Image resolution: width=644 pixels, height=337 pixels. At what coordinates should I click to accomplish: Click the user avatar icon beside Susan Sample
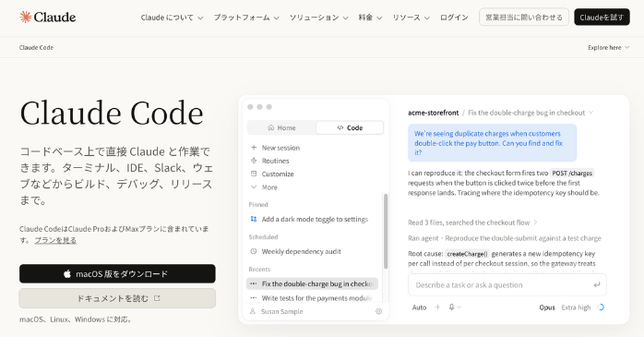[253, 311]
